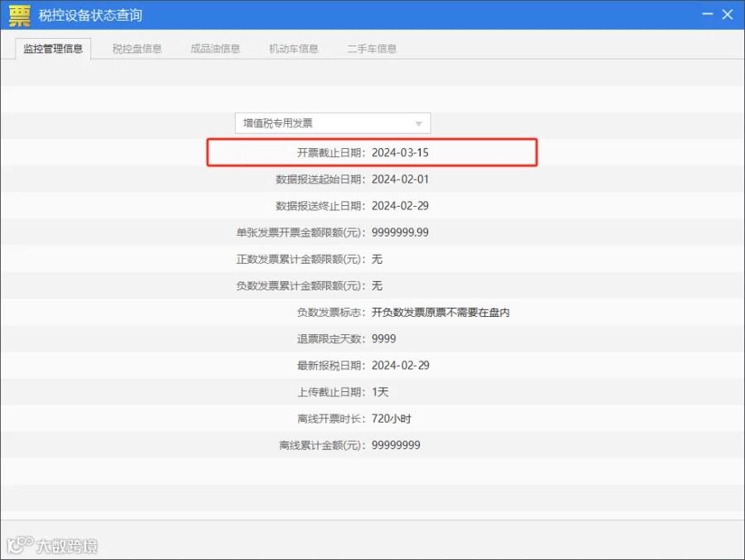
Task: Go to the 二手车信息 tab
Action: (372, 49)
